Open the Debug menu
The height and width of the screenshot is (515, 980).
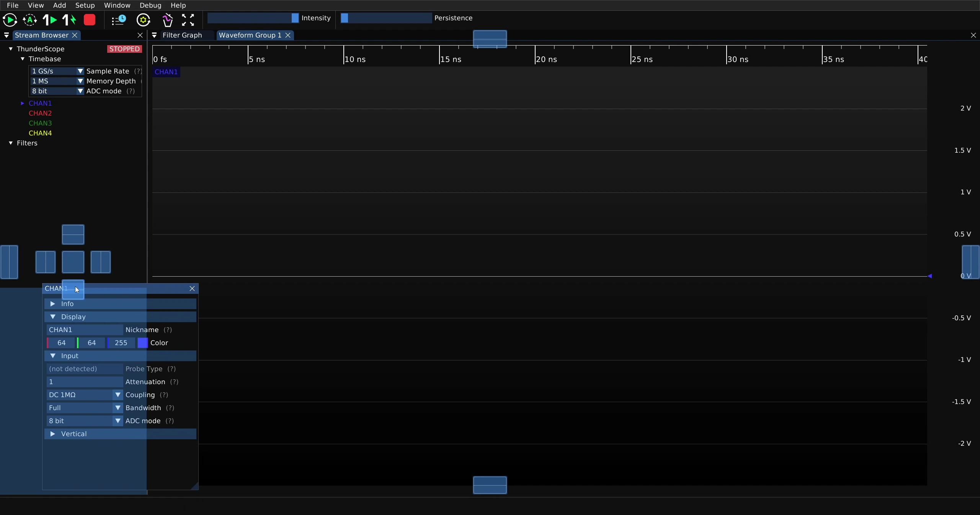(x=150, y=5)
